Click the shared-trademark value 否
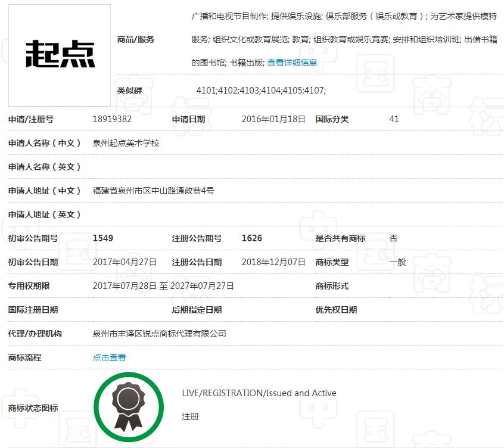The width and height of the screenshot is (504, 448). (x=393, y=238)
